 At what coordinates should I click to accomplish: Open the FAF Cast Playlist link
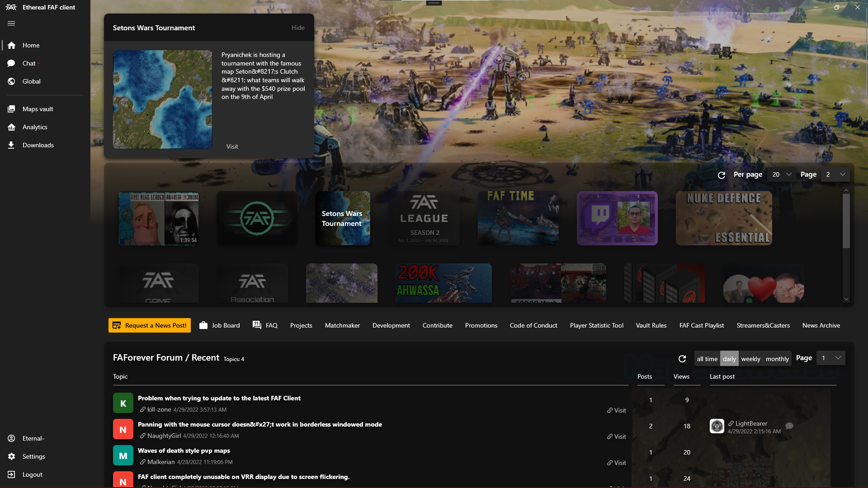click(x=702, y=325)
